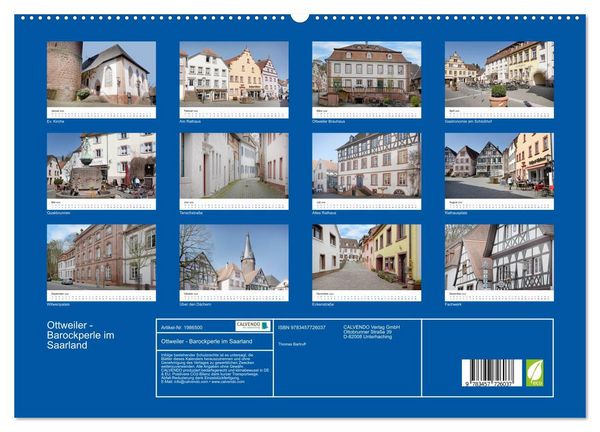
Task: Click the 'Am Rathaus' caption
Action: 190,122
